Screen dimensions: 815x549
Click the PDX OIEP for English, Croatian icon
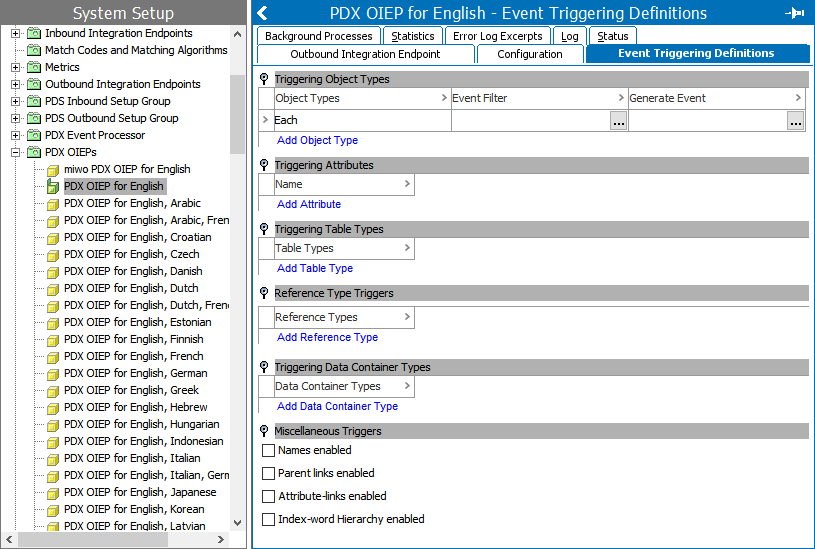click(x=52, y=238)
